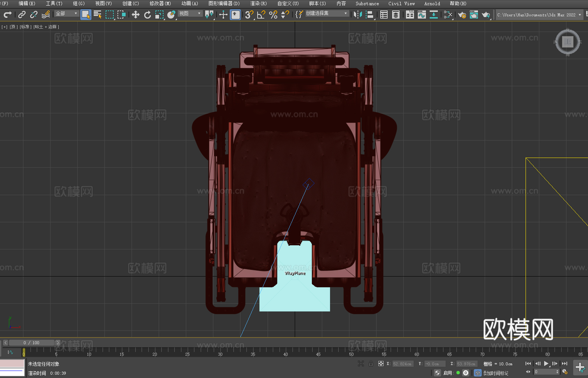Open the 工具(T) menu
This screenshot has height=378, width=588.
pos(54,3)
